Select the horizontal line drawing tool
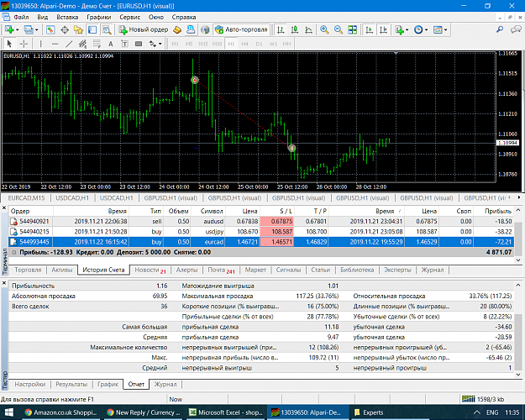525x420 pixels. click(x=55, y=44)
